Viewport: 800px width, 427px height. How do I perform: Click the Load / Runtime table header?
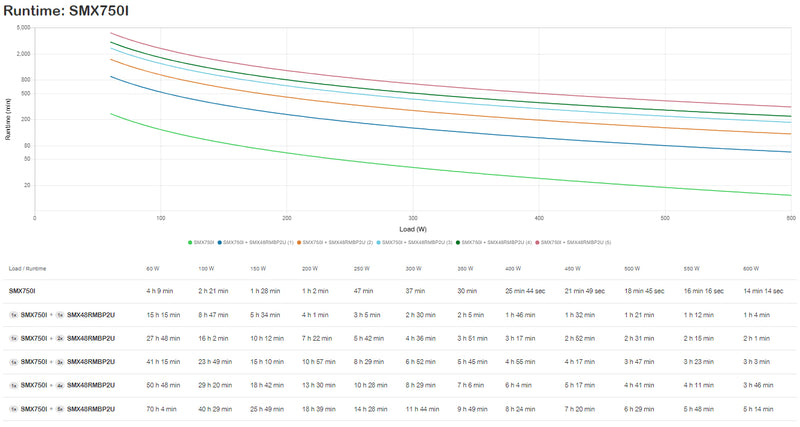[28, 269]
